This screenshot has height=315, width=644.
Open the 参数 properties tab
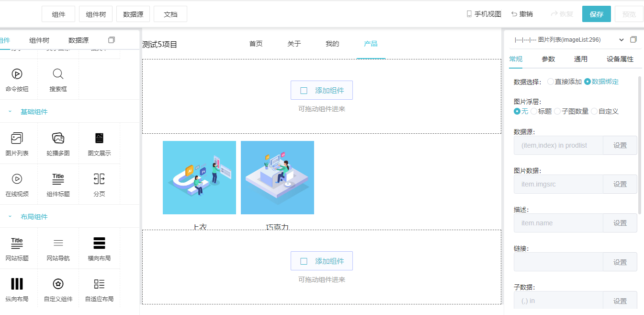(548, 59)
